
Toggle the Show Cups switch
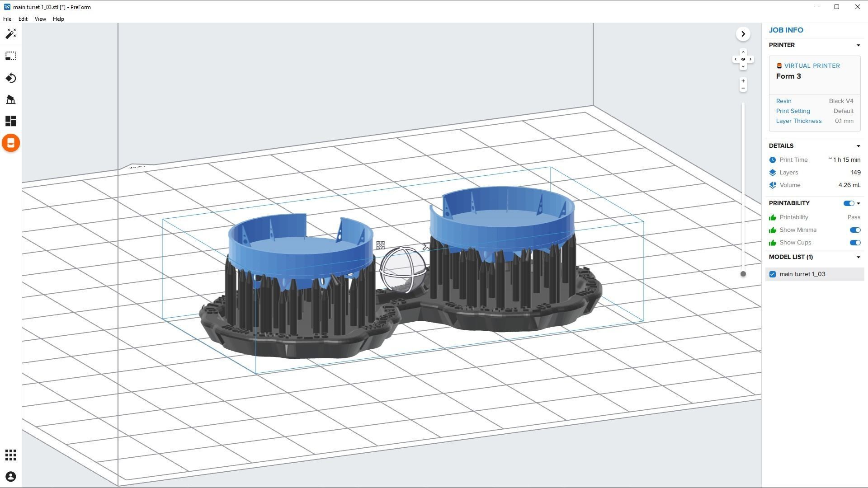855,243
